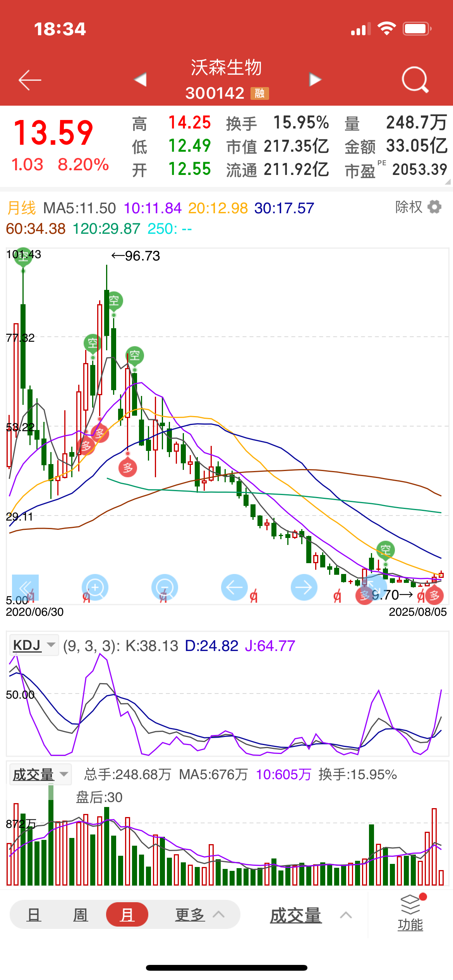Image resolution: width=453 pixels, height=980 pixels.
Task: Tap the PE value 2053.39
Action: [420, 170]
